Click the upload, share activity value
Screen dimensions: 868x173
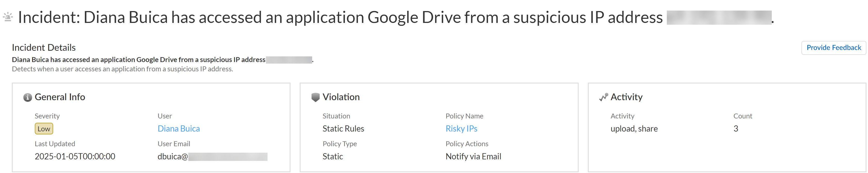click(634, 128)
